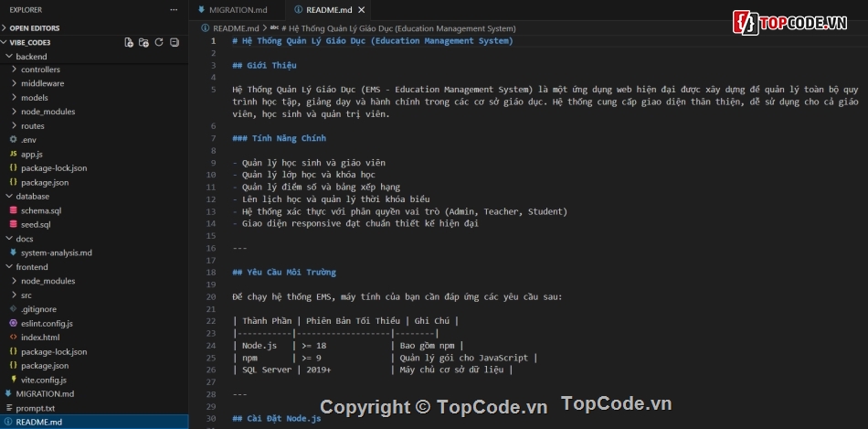Collapse all folders in explorer icon
868x429 pixels.
175,42
